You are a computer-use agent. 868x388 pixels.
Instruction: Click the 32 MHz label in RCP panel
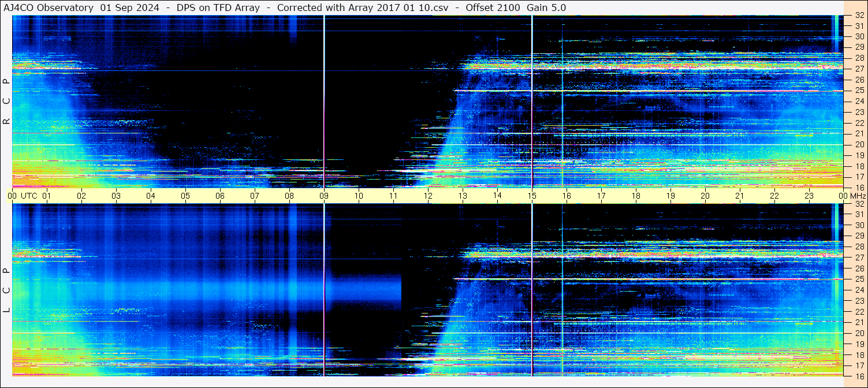pyautogui.click(x=859, y=16)
